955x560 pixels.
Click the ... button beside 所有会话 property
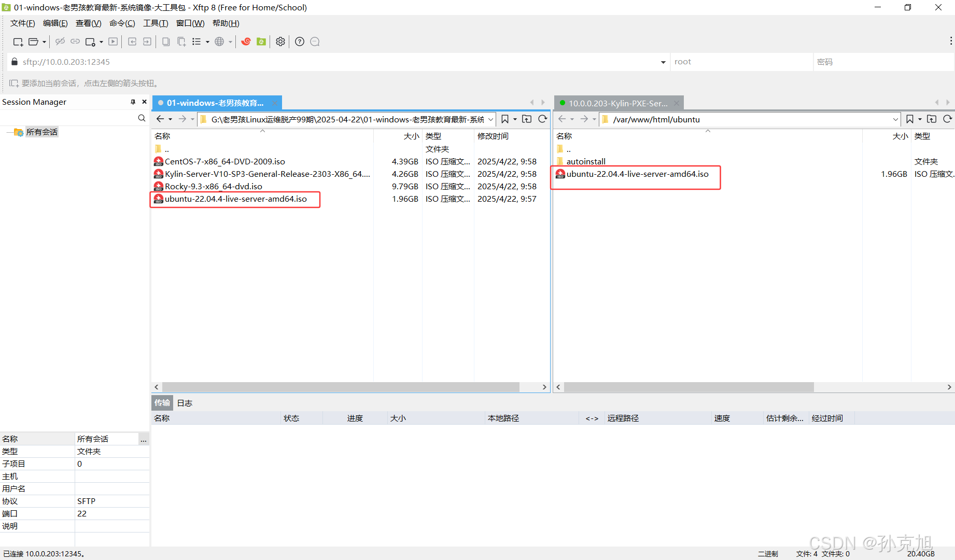pyautogui.click(x=144, y=439)
